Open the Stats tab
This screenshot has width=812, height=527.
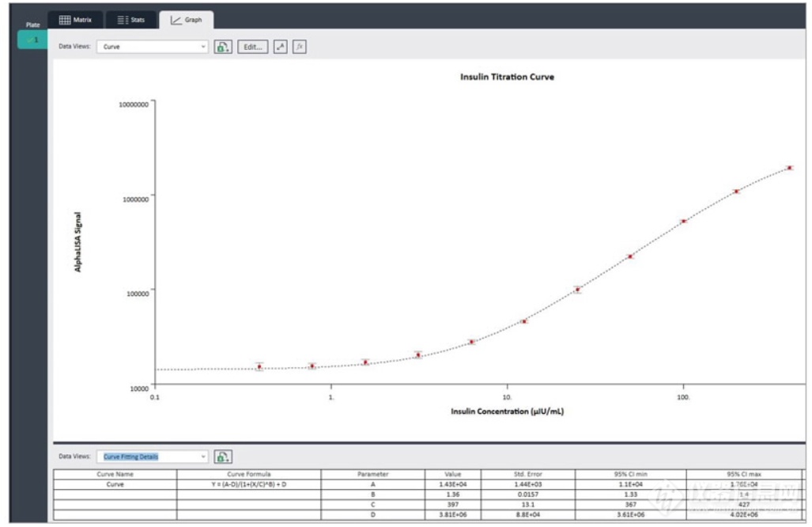[x=130, y=20]
